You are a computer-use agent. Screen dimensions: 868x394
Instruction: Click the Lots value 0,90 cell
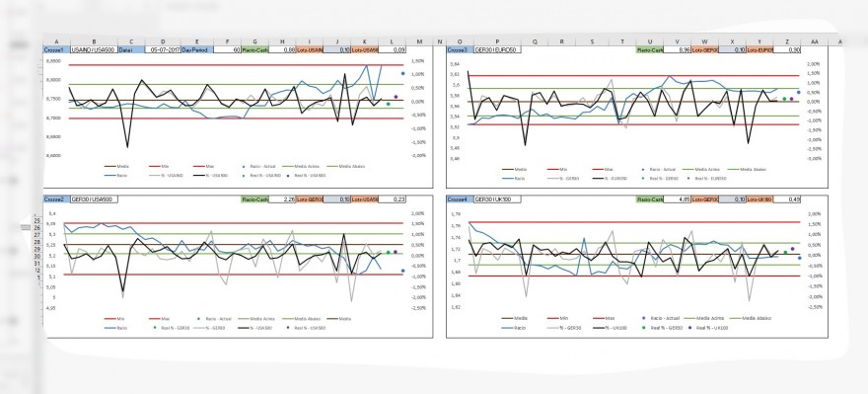[787, 50]
